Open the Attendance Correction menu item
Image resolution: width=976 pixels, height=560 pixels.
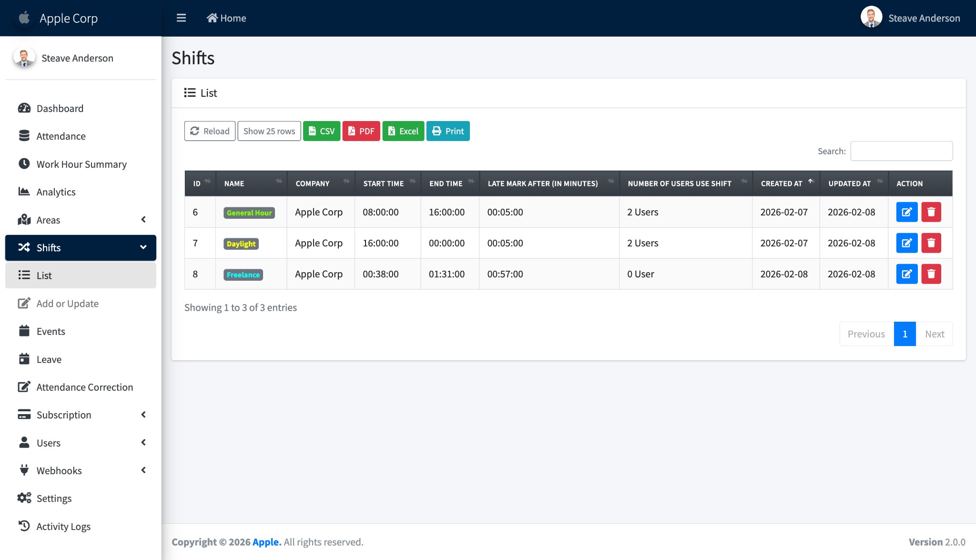click(84, 387)
